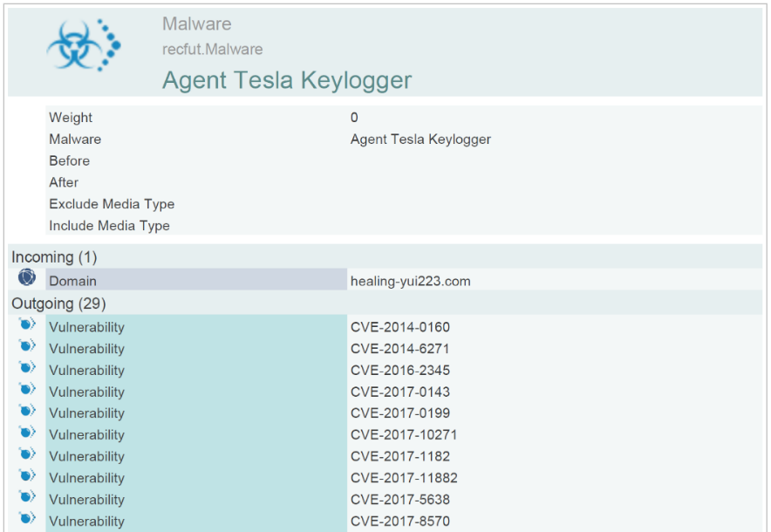Click the Exclude Media Type property row
The height and width of the screenshot is (532, 771).
click(404, 204)
